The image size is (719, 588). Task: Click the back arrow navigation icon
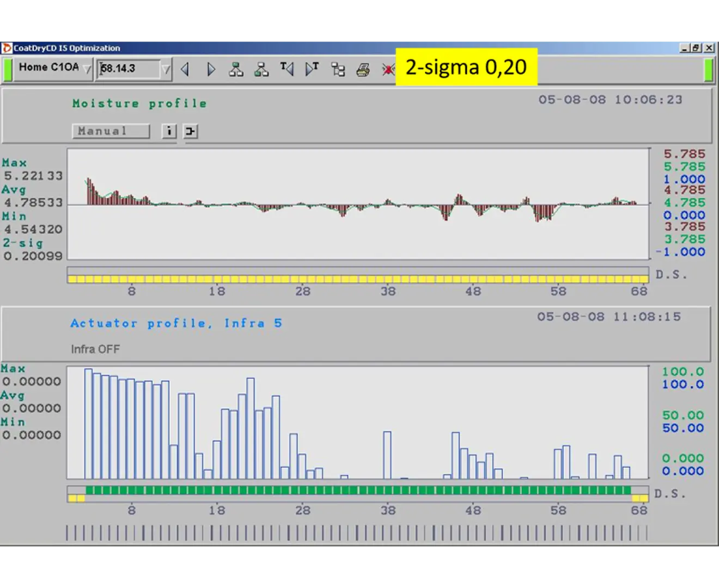[185, 70]
